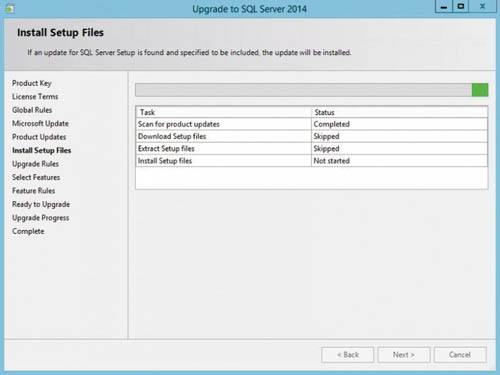Minimize the Upgrade to SQL Server 2014 window

[x=444, y=7]
